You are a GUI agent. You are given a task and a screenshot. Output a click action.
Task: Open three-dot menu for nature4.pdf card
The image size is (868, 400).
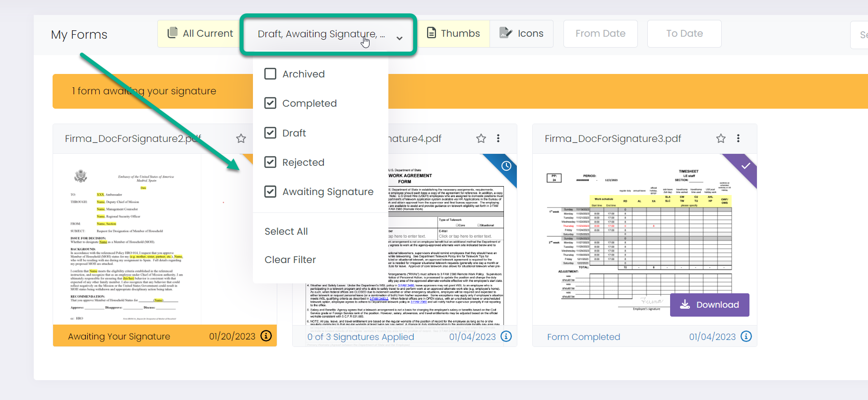coord(498,138)
